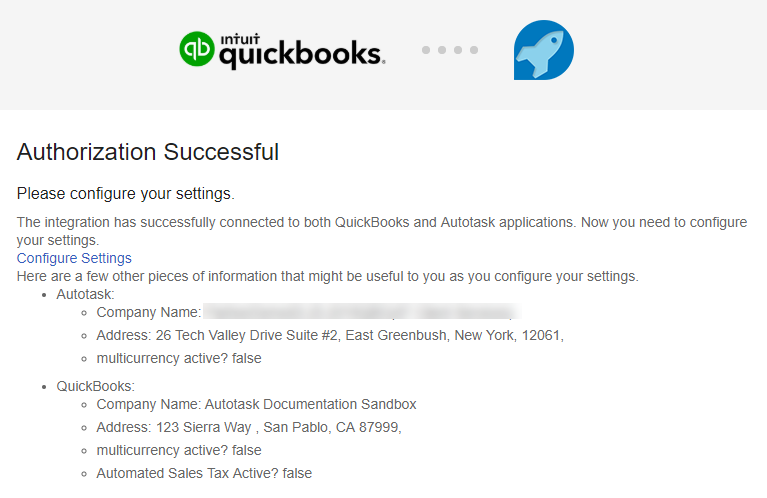Click the third connection progress dot

(x=458, y=50)
